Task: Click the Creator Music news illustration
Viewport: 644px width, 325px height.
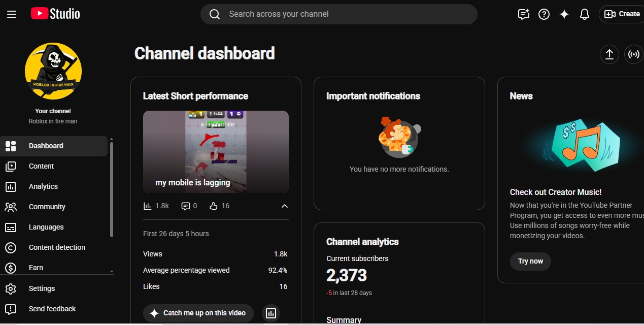Action: coord(583,146)
